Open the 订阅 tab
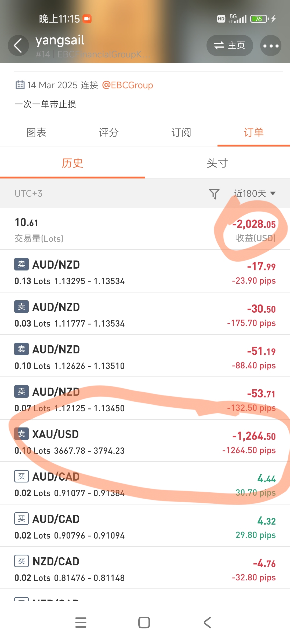The height and width of the screenshot is (644, 290). (181, 132)
